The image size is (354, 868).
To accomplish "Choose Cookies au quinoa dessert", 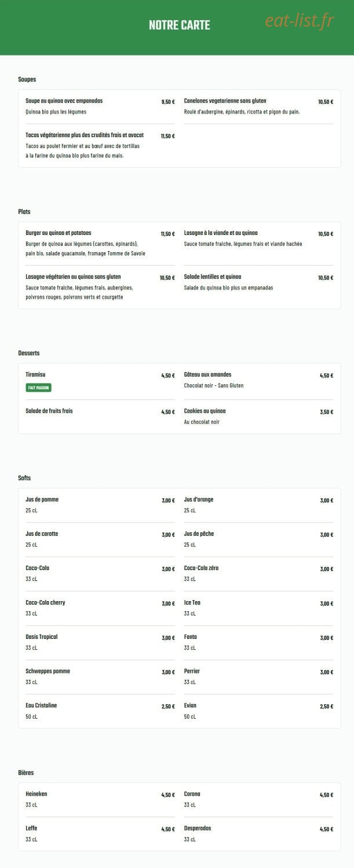I will coord(258,417).
